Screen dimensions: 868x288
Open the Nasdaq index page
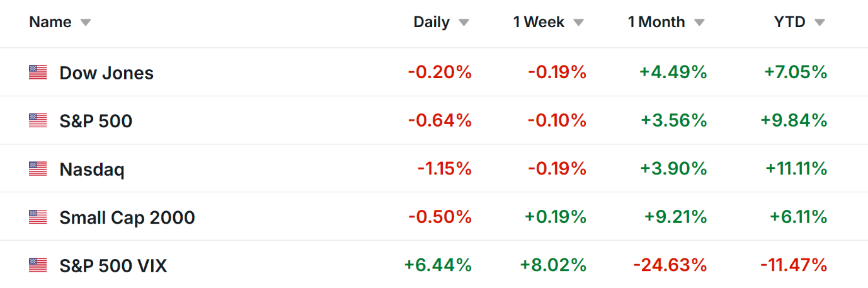click(x=92, y=169)
